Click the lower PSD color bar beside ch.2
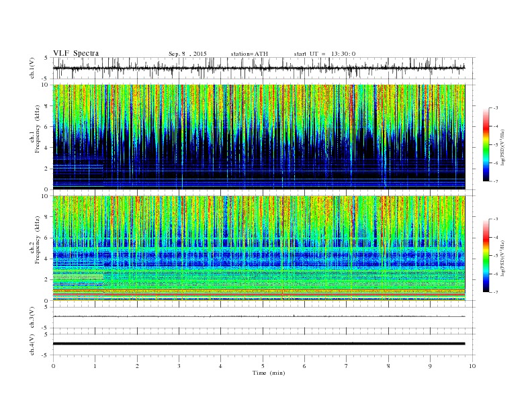The image size is (532, 411). click(486, 255)
